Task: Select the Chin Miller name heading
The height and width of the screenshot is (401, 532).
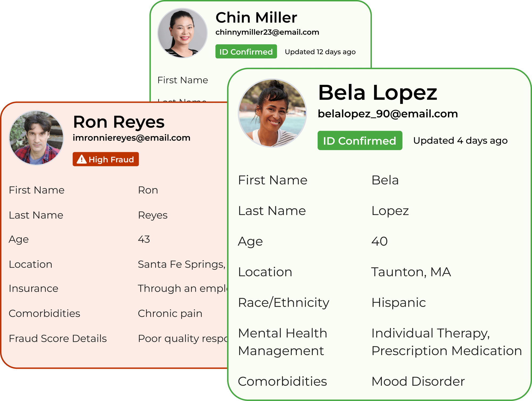Action: 256,18
